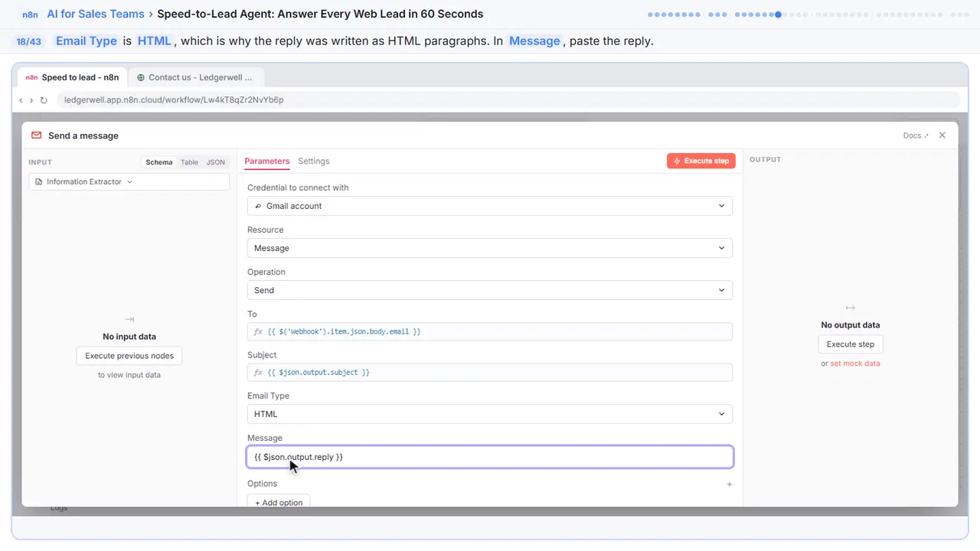
Task: Open the AI for Sales Teams breadcrumb link
Action: [x=95, y=14]
